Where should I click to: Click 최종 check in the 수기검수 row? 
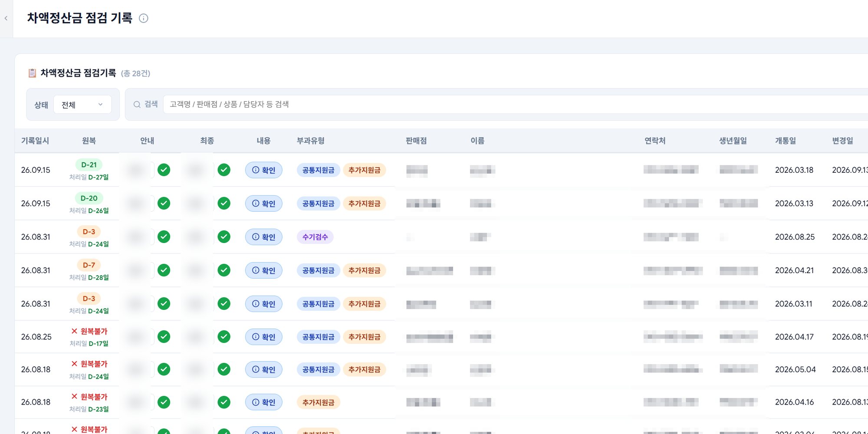224,237
